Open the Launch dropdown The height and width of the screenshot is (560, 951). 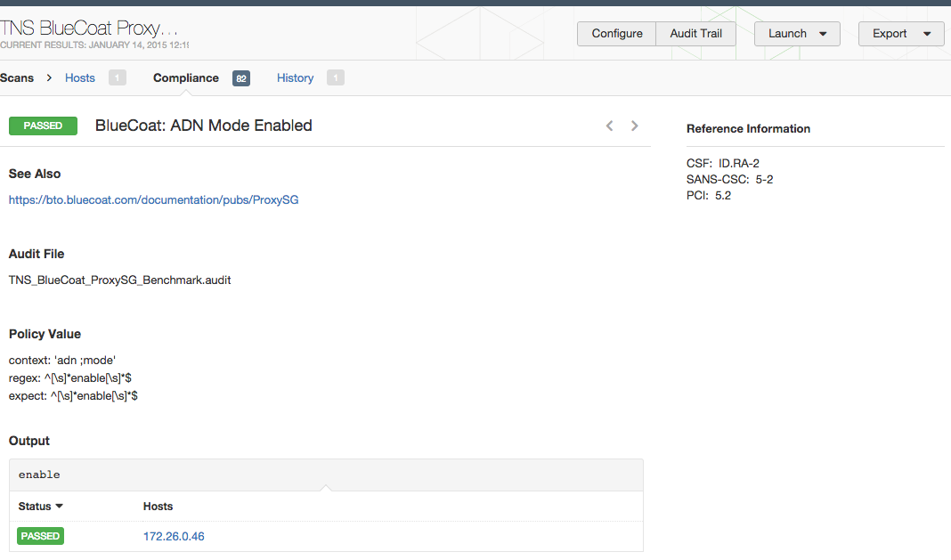pyautogui.click(x=797, y=34)
